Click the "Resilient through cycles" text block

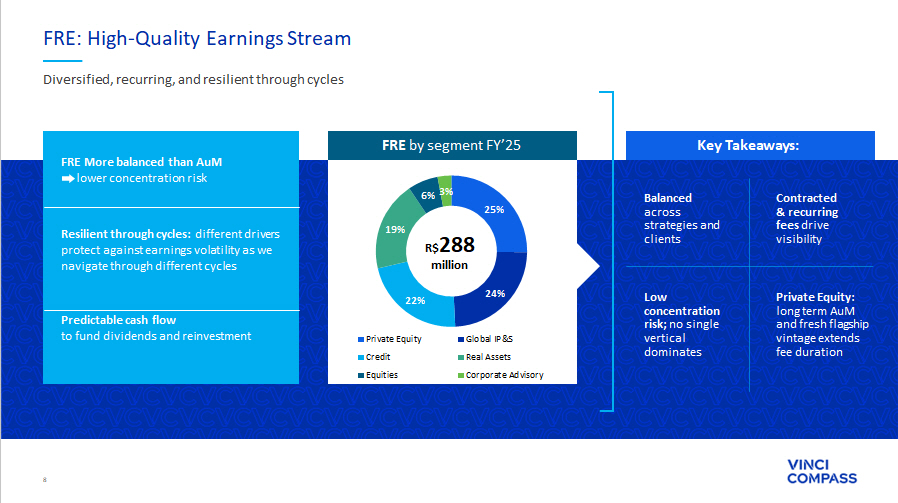171,250
